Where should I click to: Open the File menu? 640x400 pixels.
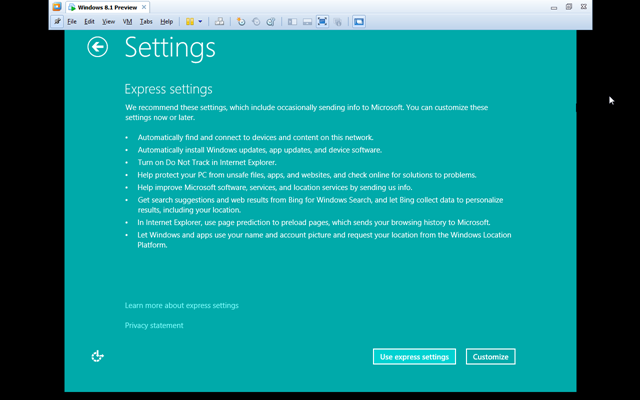72,22
